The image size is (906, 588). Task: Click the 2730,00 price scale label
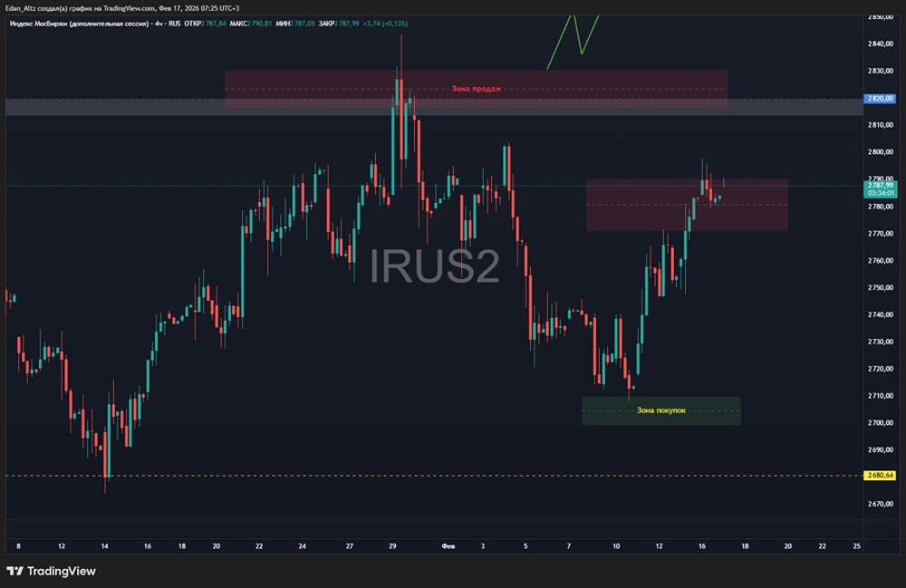[880, 342]
